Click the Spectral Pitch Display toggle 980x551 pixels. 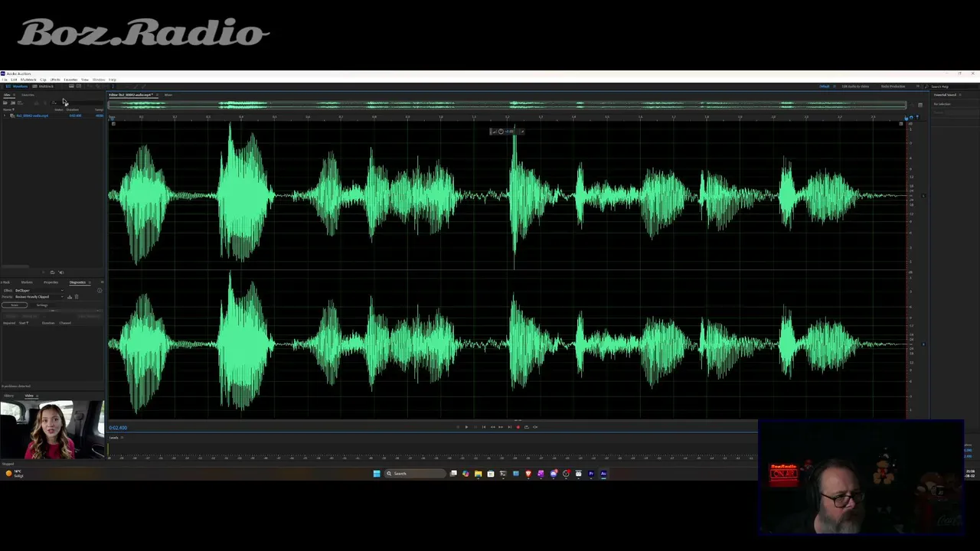pos(78,86)
